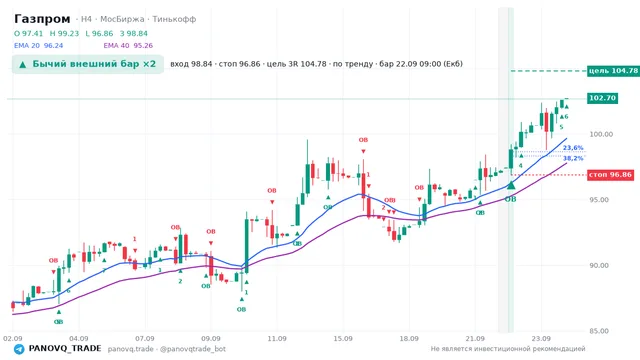Click the 100.00 price axis label
This screenshot has height=360, width=640.
[601, 134]
